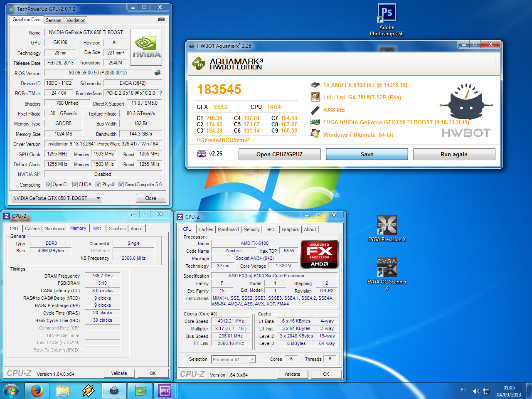The image size is (532, 399).
Task: Open Adobe Photoshop CS6 desktop shortcut
Action: coord(387,20)
